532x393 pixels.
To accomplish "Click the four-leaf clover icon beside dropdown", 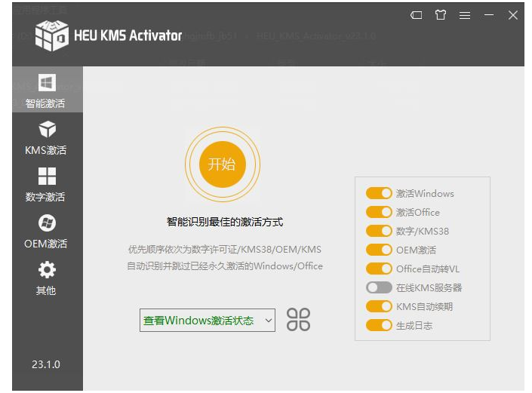I will 298,320.
